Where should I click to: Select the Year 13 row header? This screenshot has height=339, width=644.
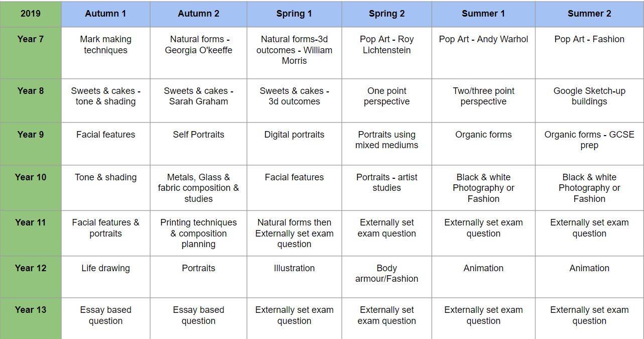pyautogui.click(x=31, y=318)
